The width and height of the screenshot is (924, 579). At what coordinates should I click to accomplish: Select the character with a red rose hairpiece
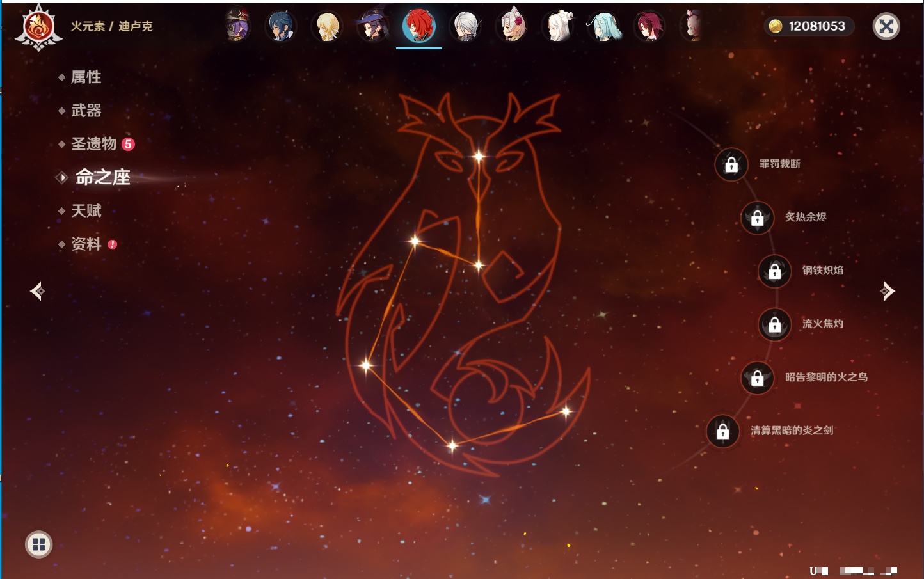(x=511, y=26)
